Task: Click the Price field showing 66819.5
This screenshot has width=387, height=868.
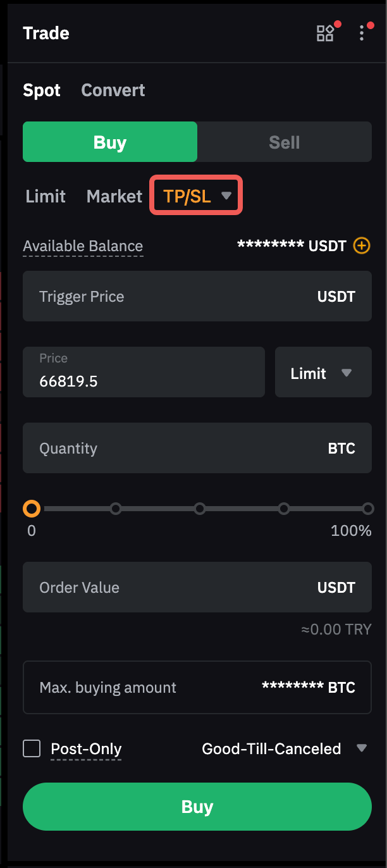Action: 144,373
